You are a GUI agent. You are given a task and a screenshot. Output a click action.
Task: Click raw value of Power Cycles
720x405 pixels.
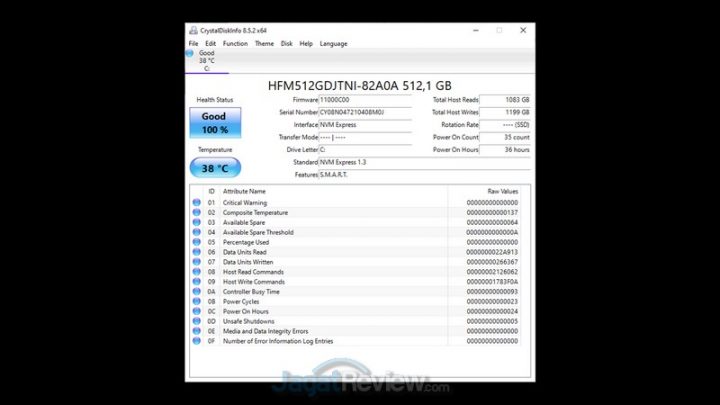(x=492, y=301)
